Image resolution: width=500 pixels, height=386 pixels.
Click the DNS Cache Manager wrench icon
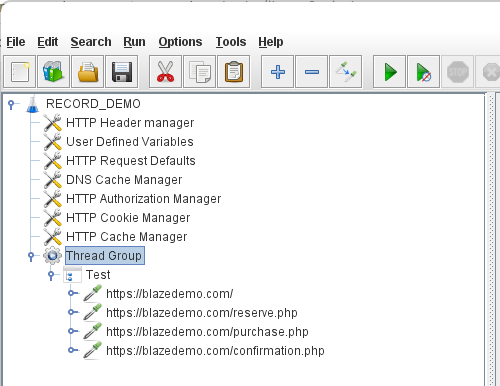(x=52, y=180)
